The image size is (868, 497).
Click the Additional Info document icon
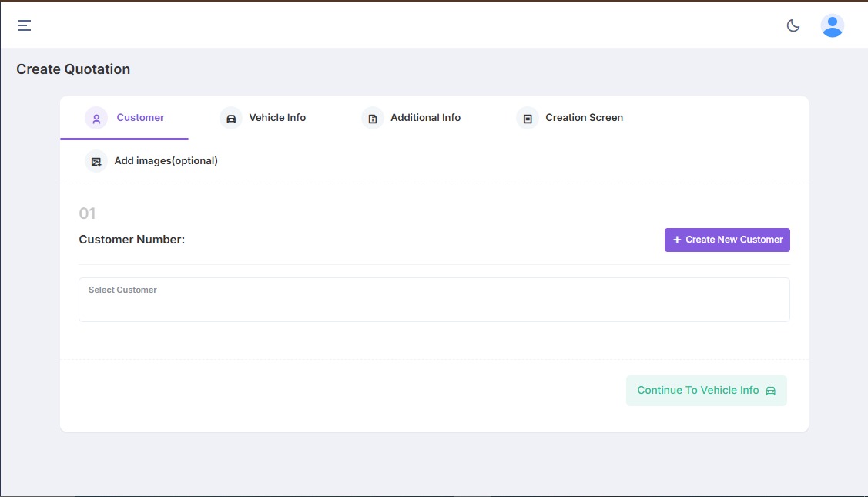[373, 119]
